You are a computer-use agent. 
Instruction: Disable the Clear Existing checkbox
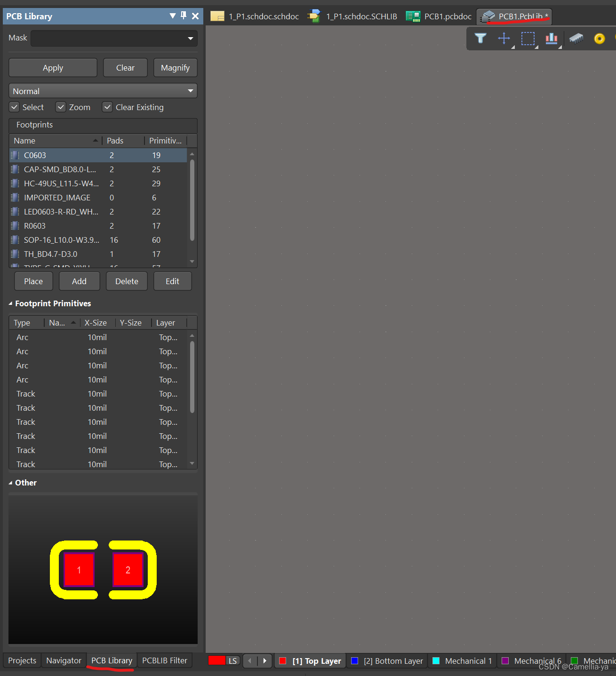pyautogui.click(x=107, y=107)
